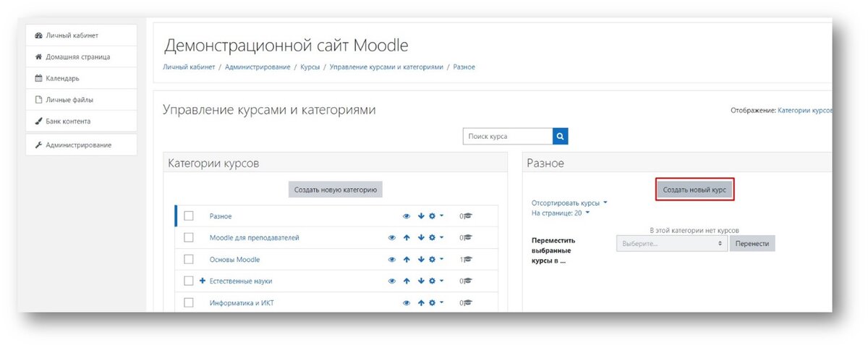Move Основы Moodle category down
This screenshot has height=348, width=868.
(x=420, y=259)
